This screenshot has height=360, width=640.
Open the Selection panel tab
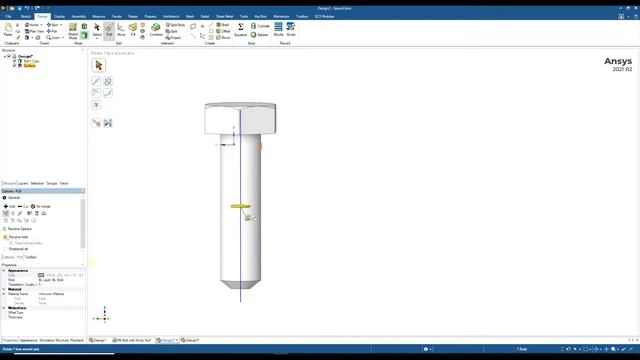[37, 184]
